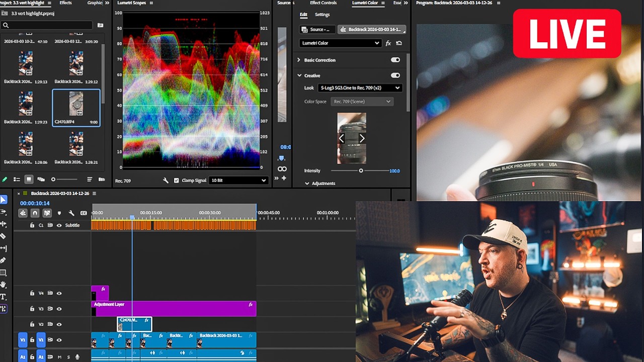
Task: Switch to the Lumetri Color tab
Action: 365,3
